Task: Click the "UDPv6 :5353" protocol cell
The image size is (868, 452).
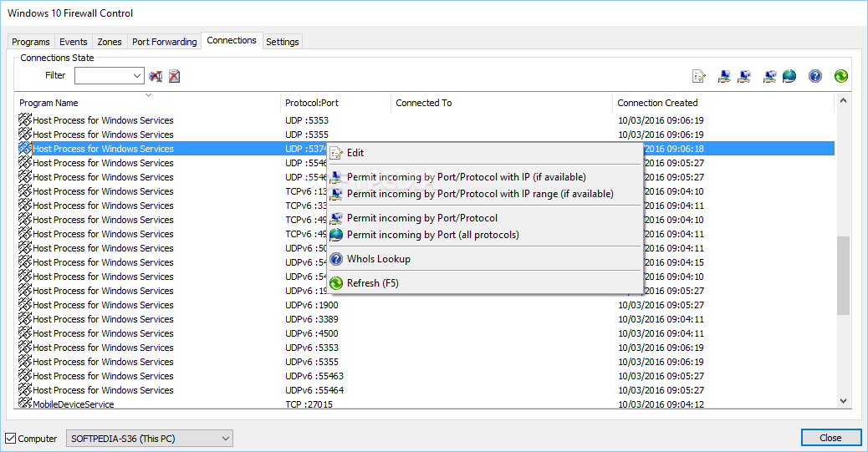Action: [312, 348]
